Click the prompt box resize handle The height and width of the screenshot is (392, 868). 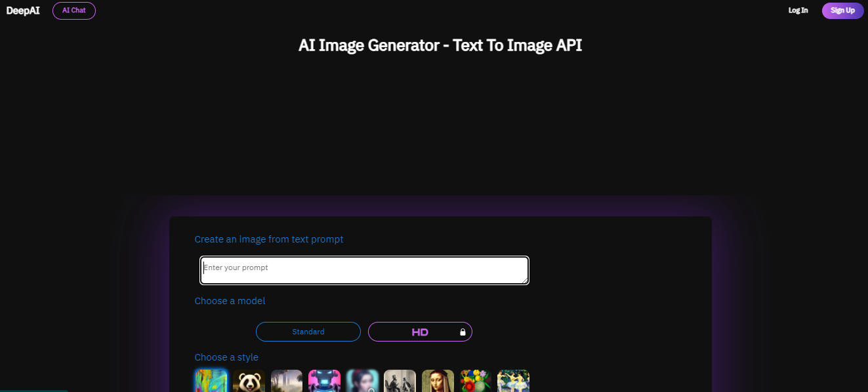click(x=524, y=279)
